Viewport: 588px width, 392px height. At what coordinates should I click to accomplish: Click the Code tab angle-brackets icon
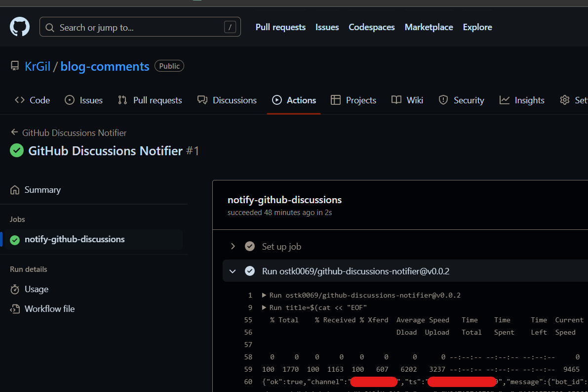coord(19,100)
